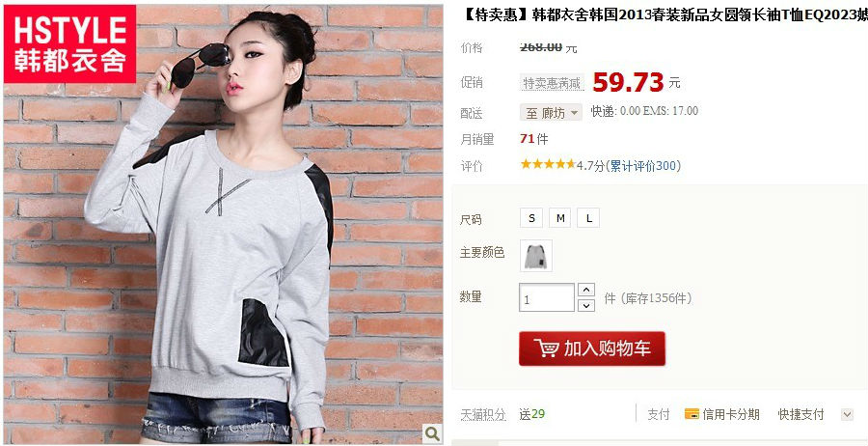
Task: Select size S
Action: [x=531, y=218]
